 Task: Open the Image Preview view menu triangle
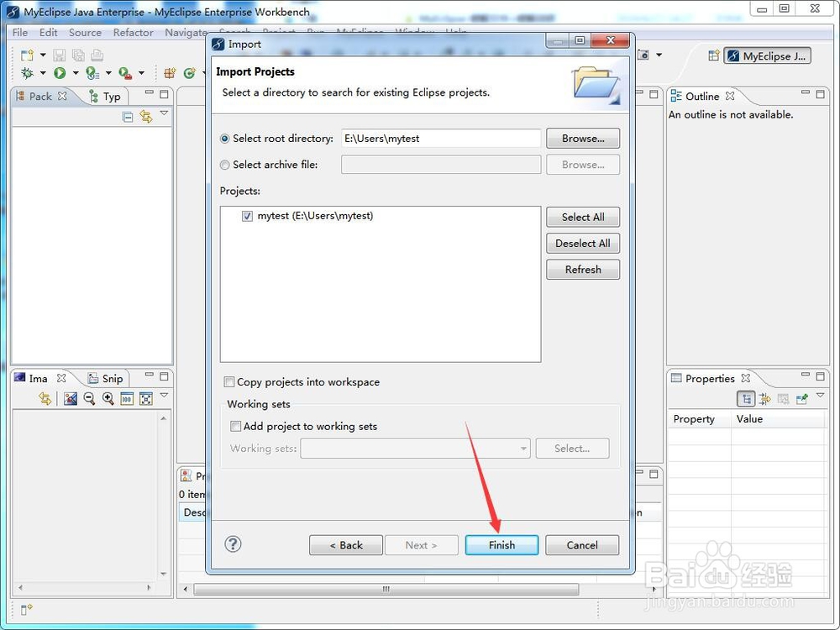(x=164, y=396)
